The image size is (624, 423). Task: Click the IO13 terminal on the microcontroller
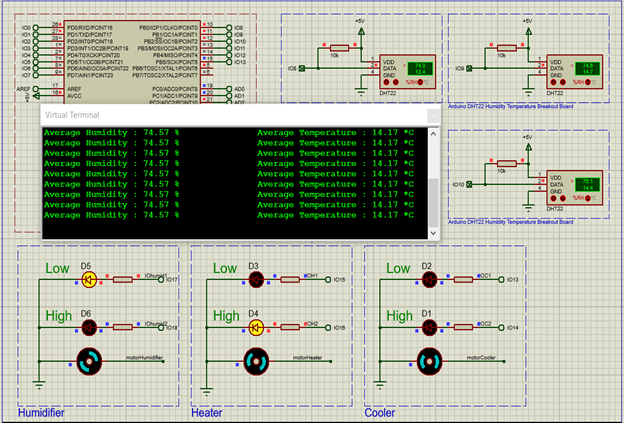229,62
